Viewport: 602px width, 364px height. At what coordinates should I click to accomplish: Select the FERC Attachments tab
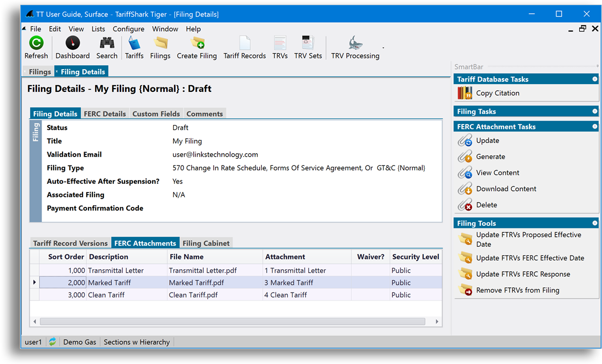(x=145, y=243)
